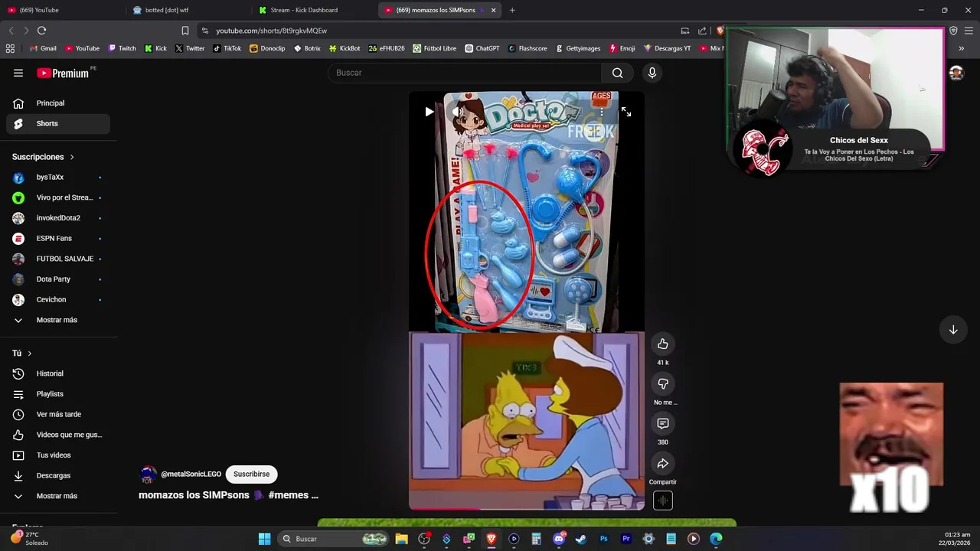Expand the Tú section chevron
980x551 pixels.
tap(30, 354)
